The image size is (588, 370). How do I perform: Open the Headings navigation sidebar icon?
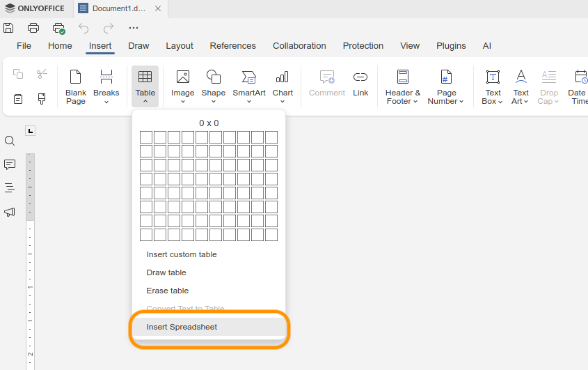point(10,187)
